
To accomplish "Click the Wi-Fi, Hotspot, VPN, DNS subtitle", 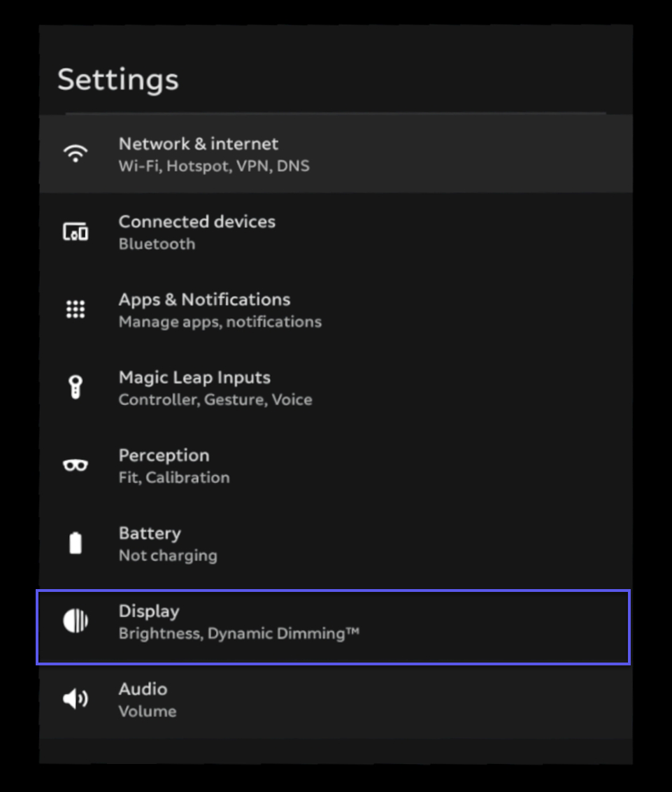I will coord(215,167).
